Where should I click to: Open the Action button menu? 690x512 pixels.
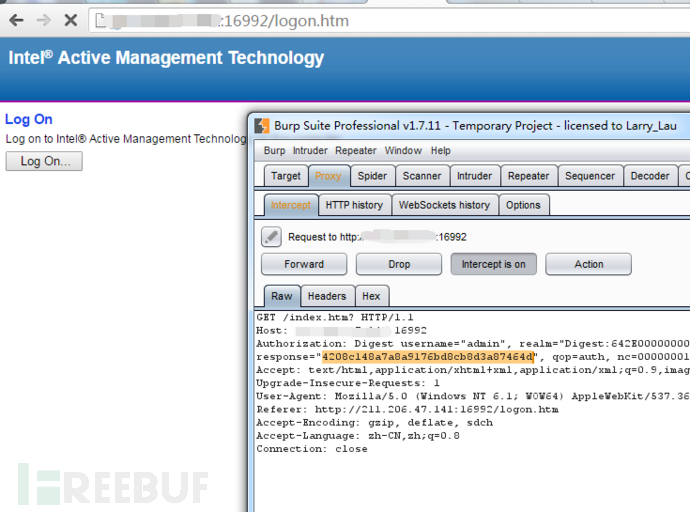589,264
